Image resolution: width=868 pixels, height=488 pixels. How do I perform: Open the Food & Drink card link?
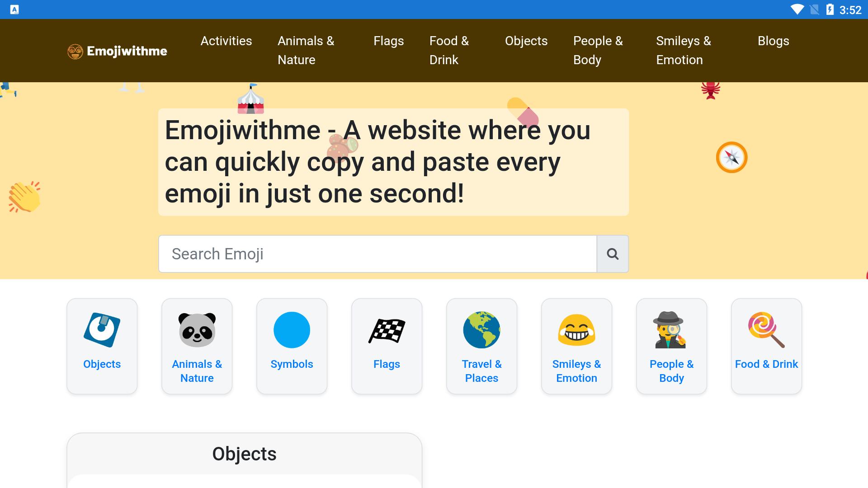click(x=767, y=364)
